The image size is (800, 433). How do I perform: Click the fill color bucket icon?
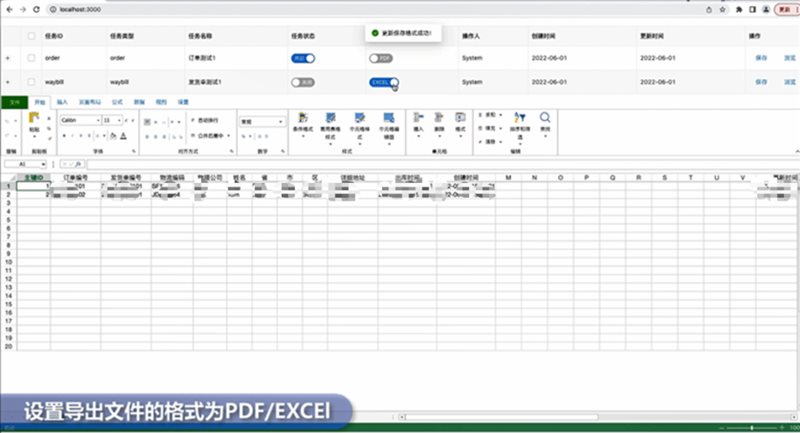tap(113, 136)
